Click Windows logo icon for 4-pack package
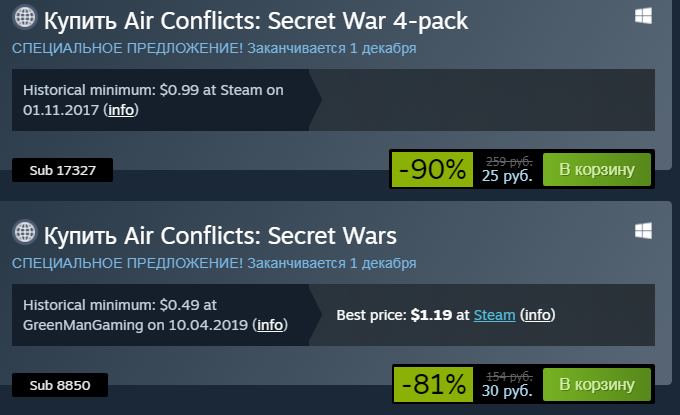Image resolution: width=680 pixels, height=415 pixels. click(643, 16)
